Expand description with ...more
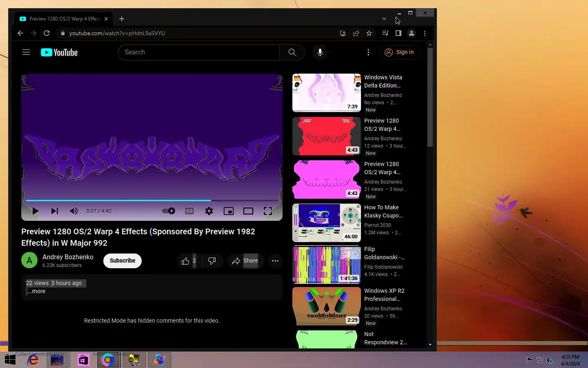The width and height of the screenshot is (588, 368). [x=36, y=291]
